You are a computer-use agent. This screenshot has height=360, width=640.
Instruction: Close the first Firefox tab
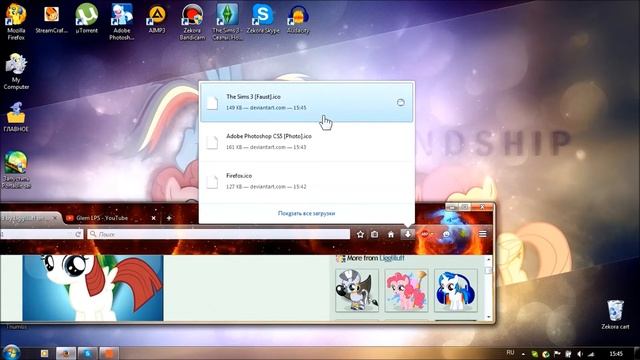click(x=55, y=218)
